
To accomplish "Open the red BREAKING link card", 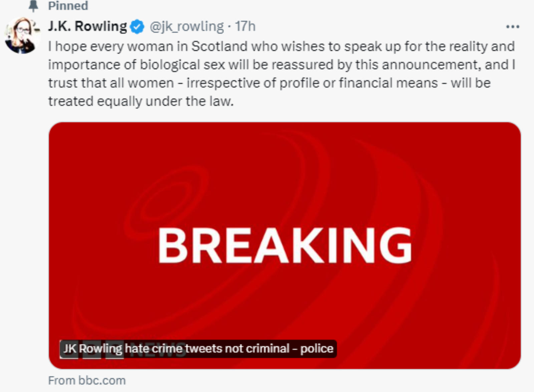I will pyautogui.click(x=285, y=245).
